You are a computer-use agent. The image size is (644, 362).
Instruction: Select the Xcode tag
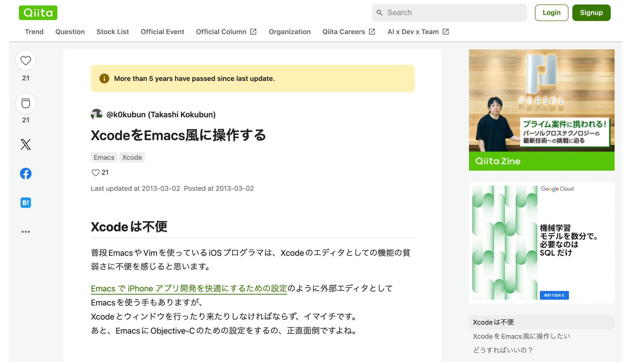pyautogui.click(x=132, y=157)
